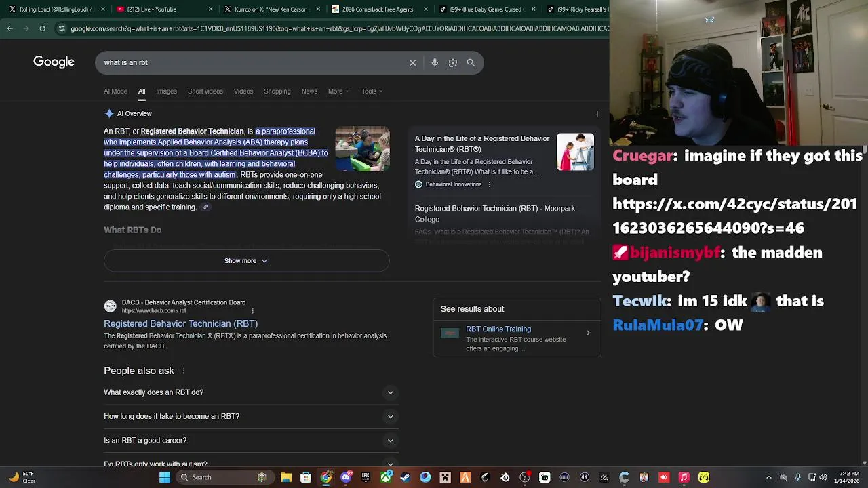Open Google Lens image search
This screenshot has height=488, width=868.
tap(452, 62)
